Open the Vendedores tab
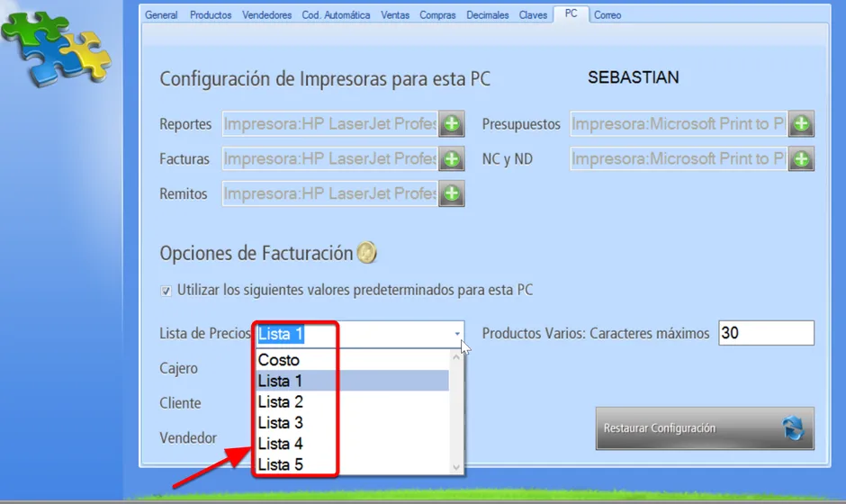 (266, 15)
